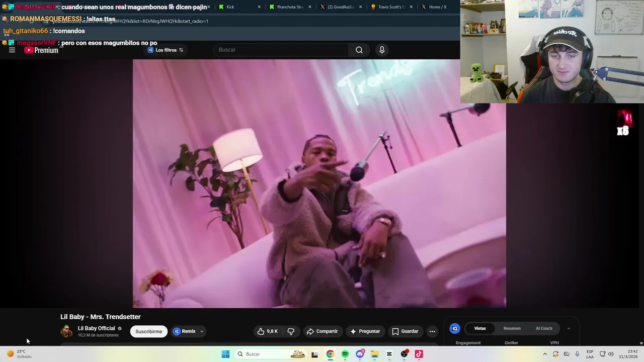
Task: Close the ffranchota Stream tab
Action: coord(310,7)
